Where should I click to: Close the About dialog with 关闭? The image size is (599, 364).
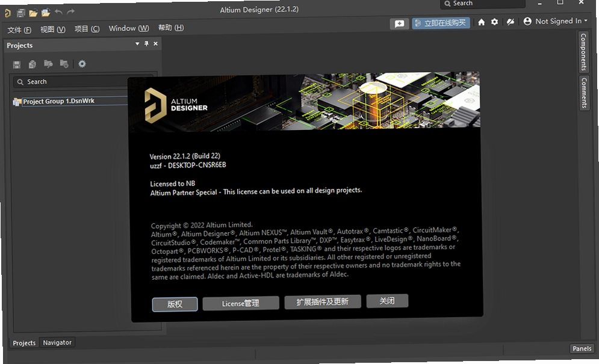coord(387,301)
